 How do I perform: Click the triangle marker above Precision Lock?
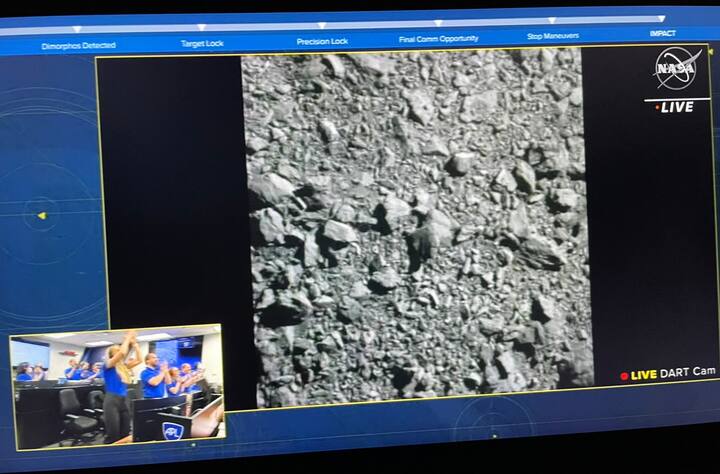pyautogui.click(x=323, y=25)
